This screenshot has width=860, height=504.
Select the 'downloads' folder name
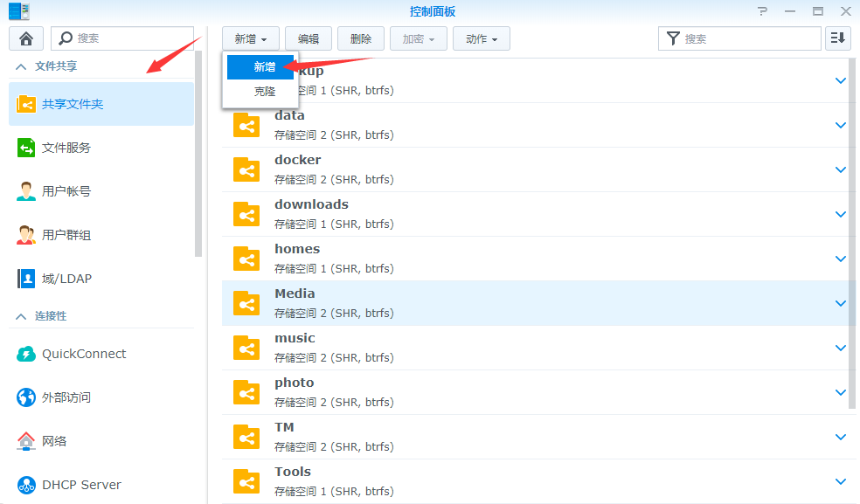(x=311, y=204)
